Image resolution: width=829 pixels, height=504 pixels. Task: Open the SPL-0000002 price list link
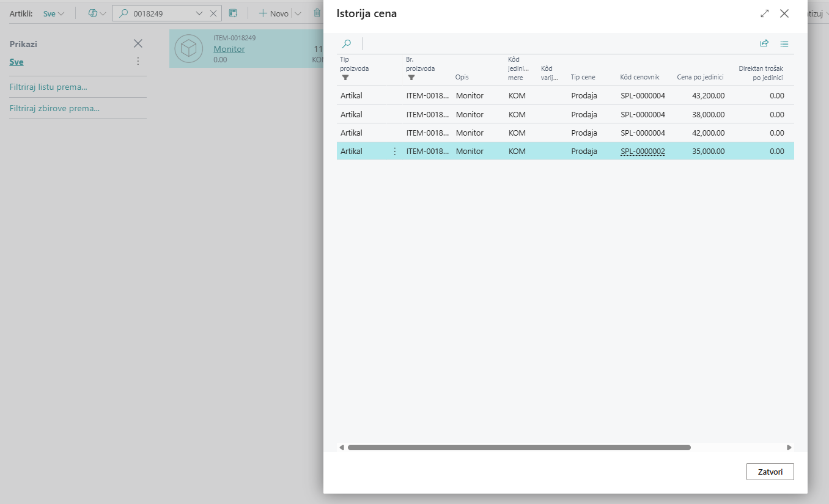pos(643,152)
